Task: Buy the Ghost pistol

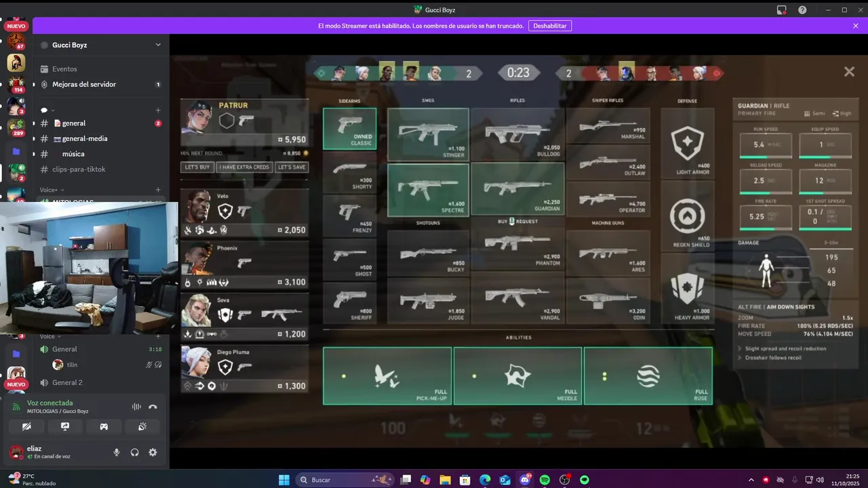Action: tap(350, 260)
